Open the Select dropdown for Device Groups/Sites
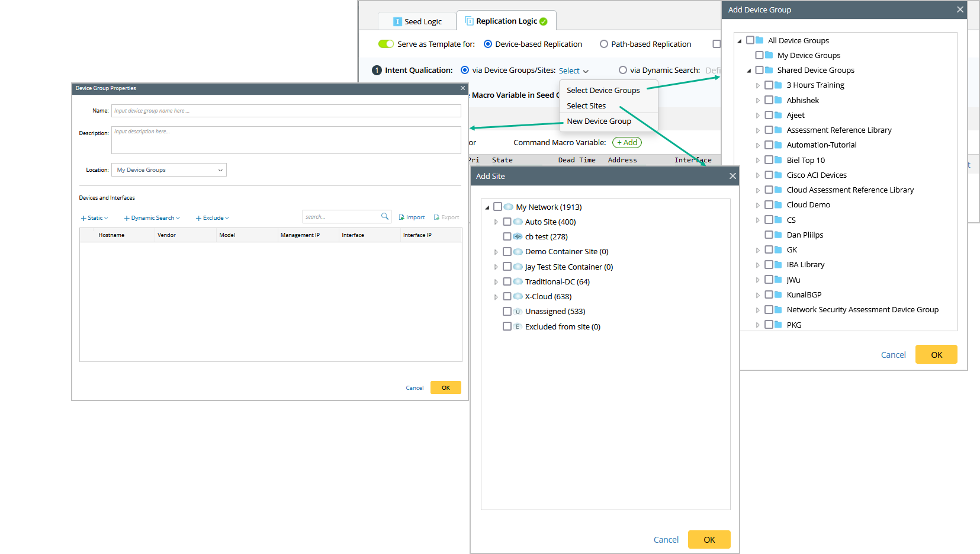980x554 pixels. [x=574, y=71]
